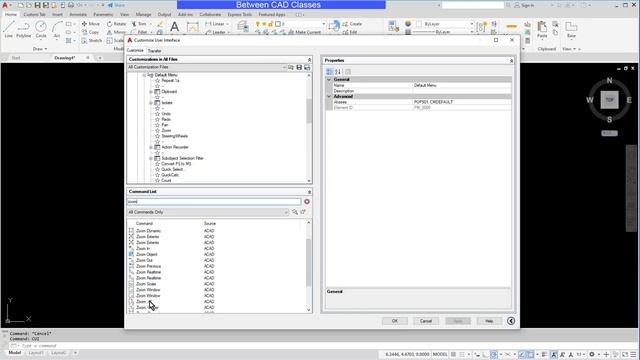Clear the command search with red X
Screen dimensions: 640x360
point(307,202)
